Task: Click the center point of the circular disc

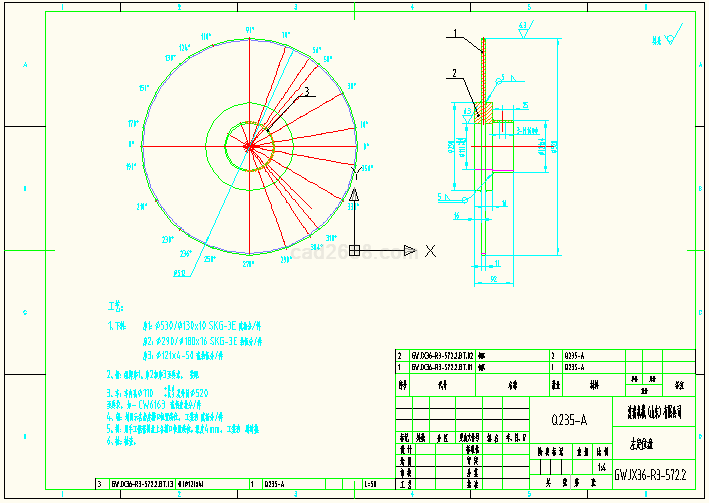Action: [x=249, y=147]
